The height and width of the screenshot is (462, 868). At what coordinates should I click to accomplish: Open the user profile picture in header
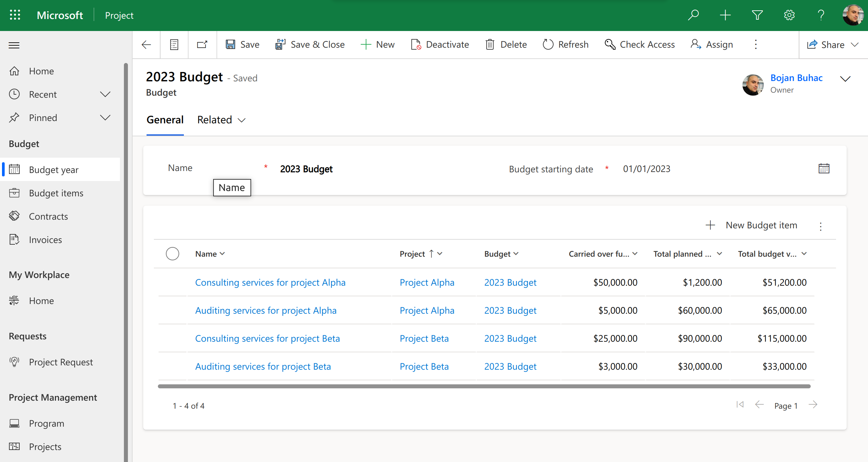point(852,15)
